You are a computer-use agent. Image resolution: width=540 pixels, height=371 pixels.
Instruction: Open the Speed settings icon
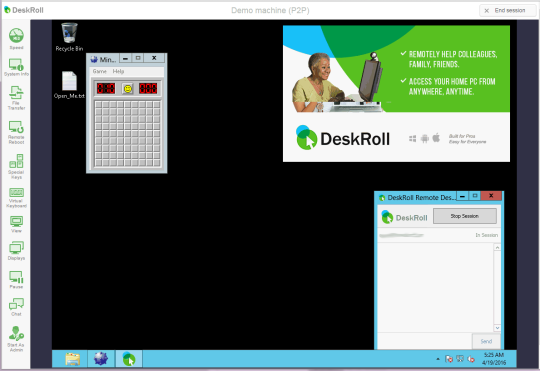(x=16, y=39)
